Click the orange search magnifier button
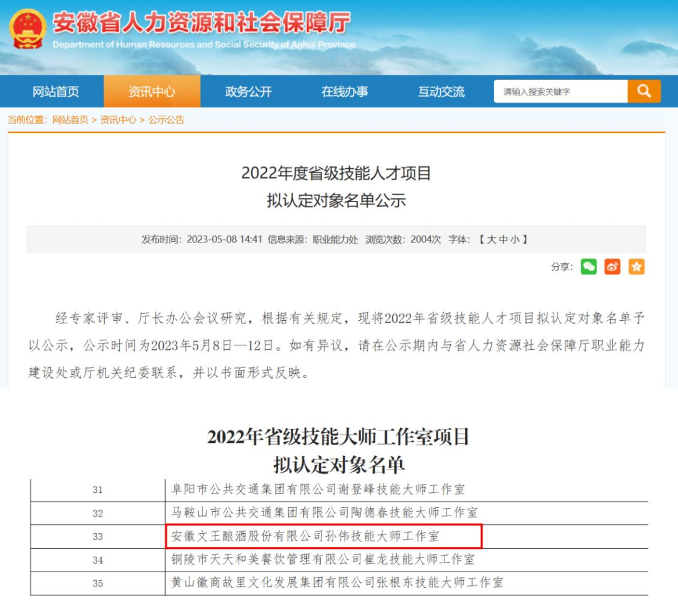 [644, 91]
